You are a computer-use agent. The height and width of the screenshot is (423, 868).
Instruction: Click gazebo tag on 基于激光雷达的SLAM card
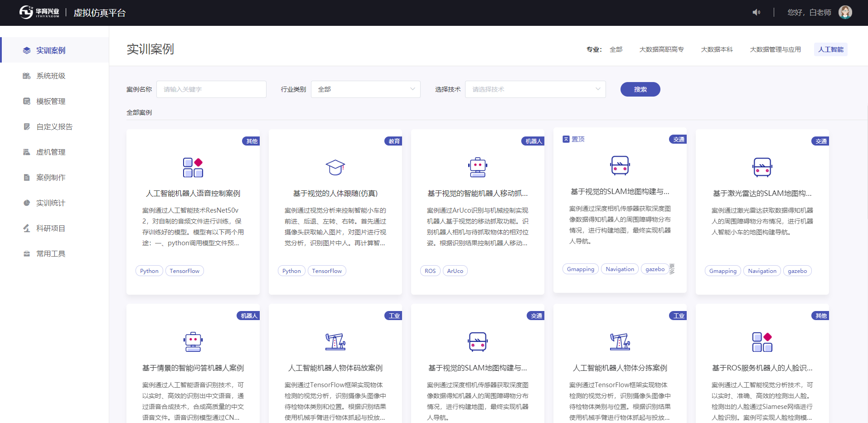coord(797,271)
